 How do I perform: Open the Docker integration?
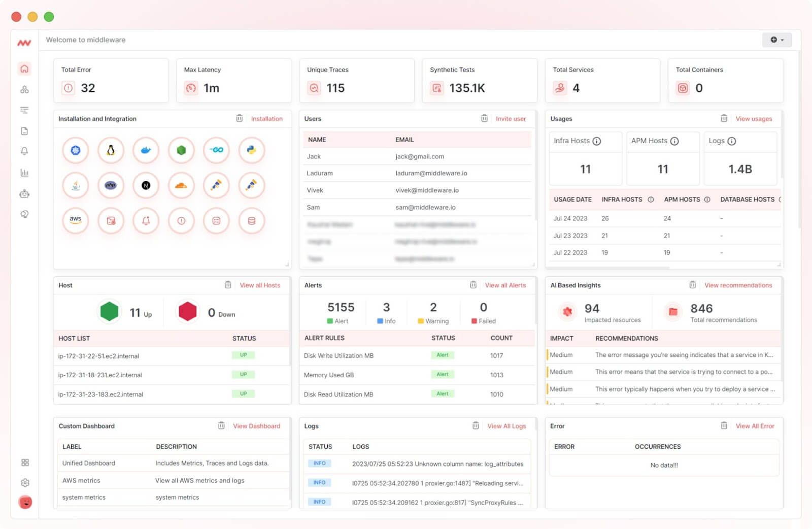click(146, 150)
